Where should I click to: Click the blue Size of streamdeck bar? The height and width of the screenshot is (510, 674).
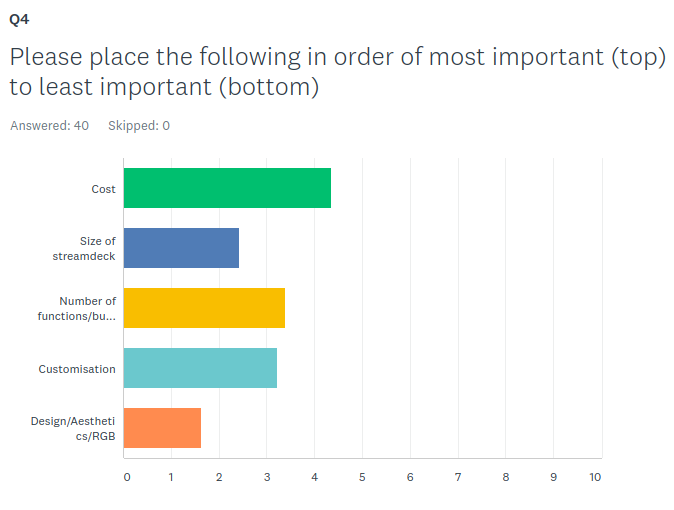tap(181, 248)
